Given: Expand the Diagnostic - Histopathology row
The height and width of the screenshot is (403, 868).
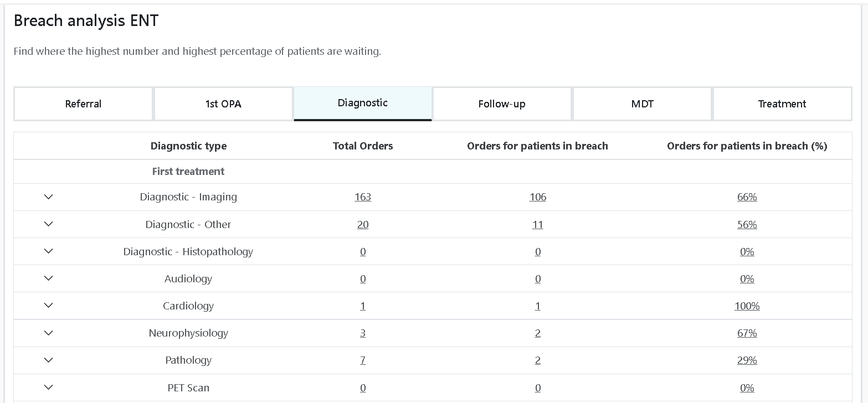Looking at the screenshot, I should tap(48, 251).
